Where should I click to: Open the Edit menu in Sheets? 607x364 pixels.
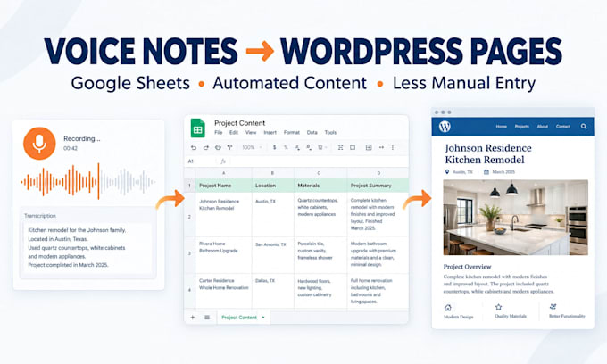[x=234, y=132]
